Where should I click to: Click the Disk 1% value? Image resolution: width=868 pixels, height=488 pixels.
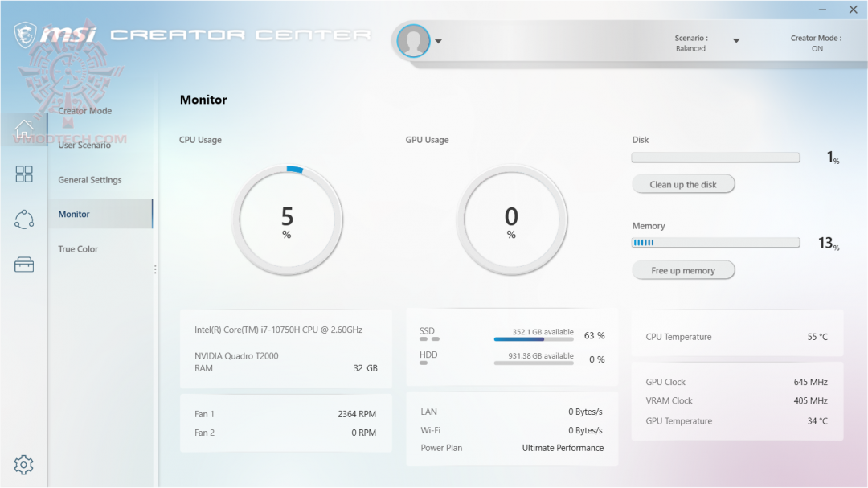pos(833,158)
